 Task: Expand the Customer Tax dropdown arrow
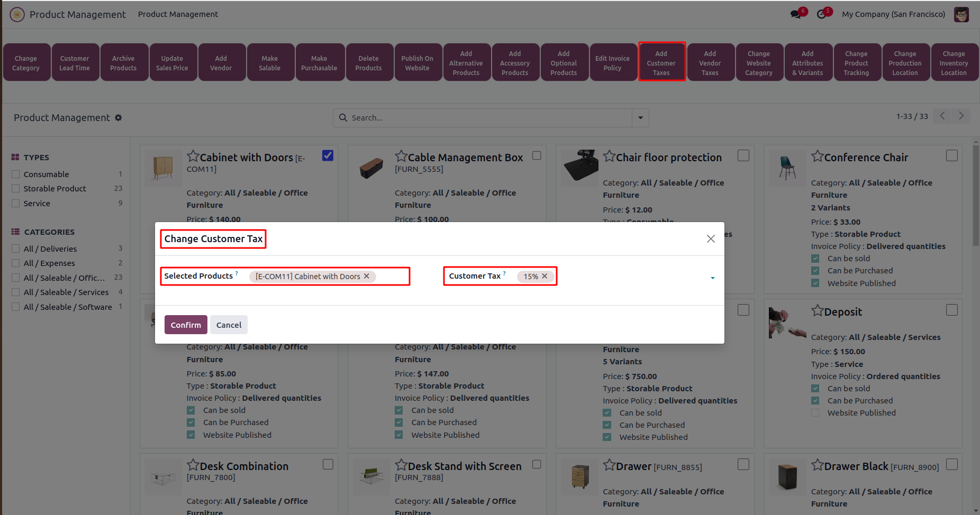[x=713, y=278]
